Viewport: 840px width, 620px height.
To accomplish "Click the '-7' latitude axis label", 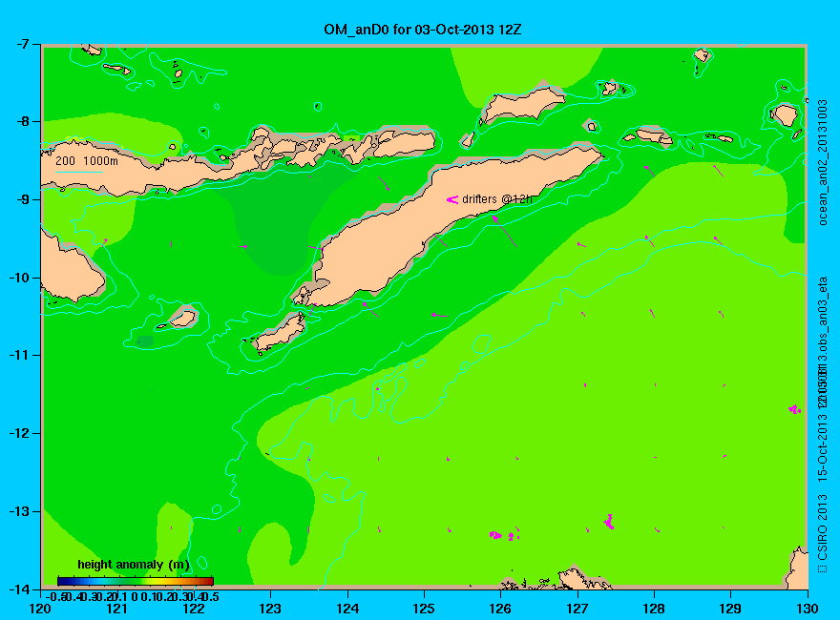I will click(x=21, y=44).
